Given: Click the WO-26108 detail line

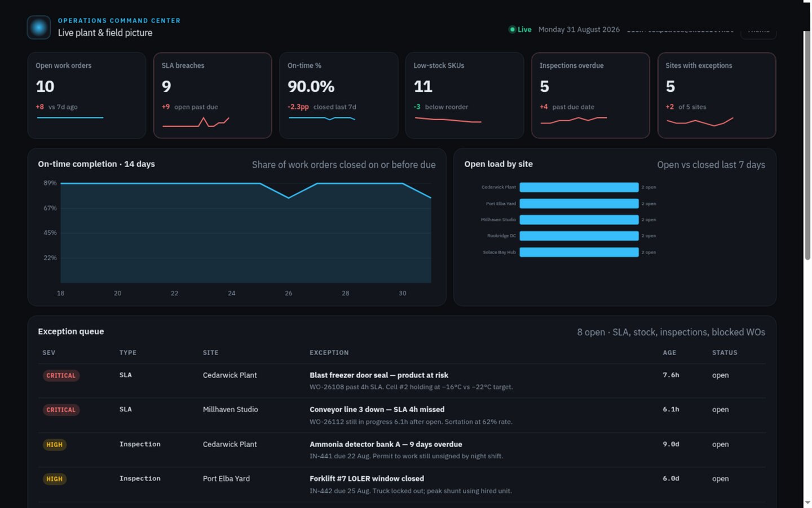Looking at the screenshot, I should tap(411, 387).
